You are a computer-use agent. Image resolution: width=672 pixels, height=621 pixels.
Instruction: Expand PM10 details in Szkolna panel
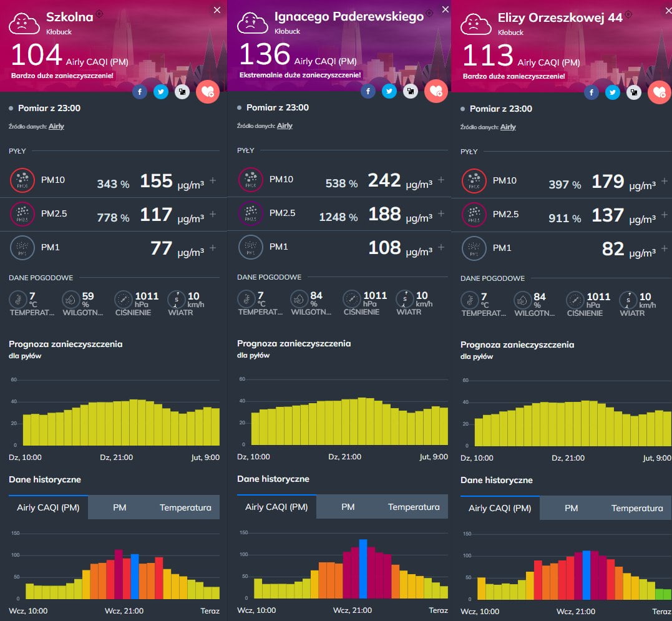pyautogui.click(x=213, y=181)
